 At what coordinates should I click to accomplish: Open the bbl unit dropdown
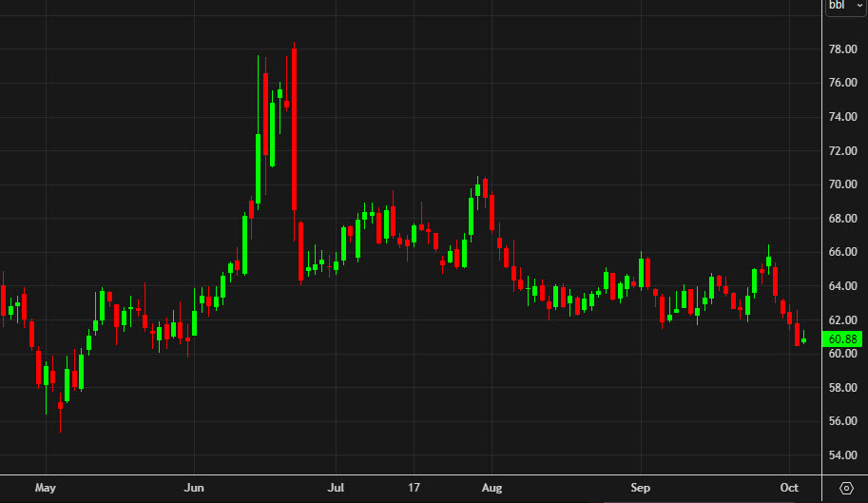coord(843,6)
